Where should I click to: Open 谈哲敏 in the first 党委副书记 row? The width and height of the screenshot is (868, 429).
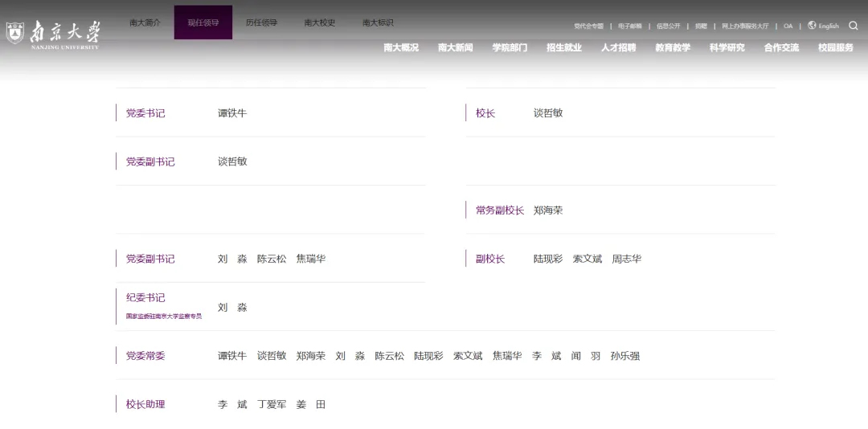point(232,161)
